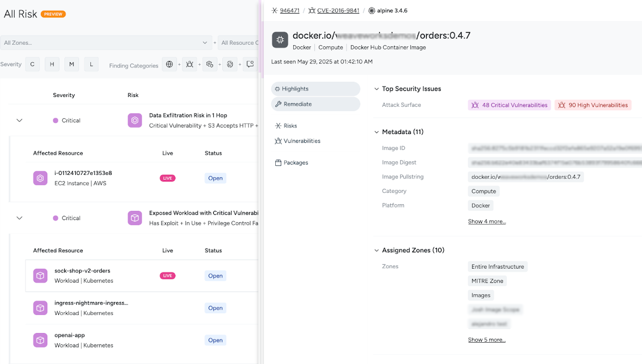Open the All Zones dropdown

(106, 43)
